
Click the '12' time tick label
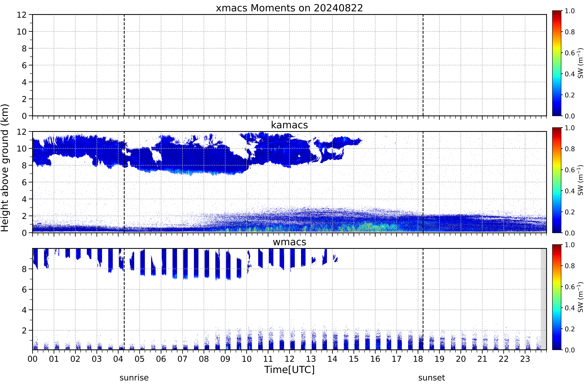coord(290,359)
